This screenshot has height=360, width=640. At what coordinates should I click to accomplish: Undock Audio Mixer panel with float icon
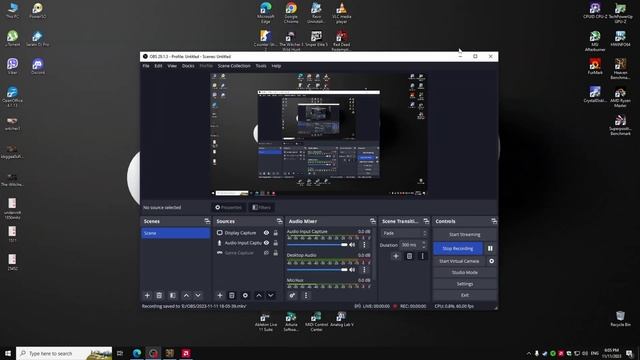(373, 221)
